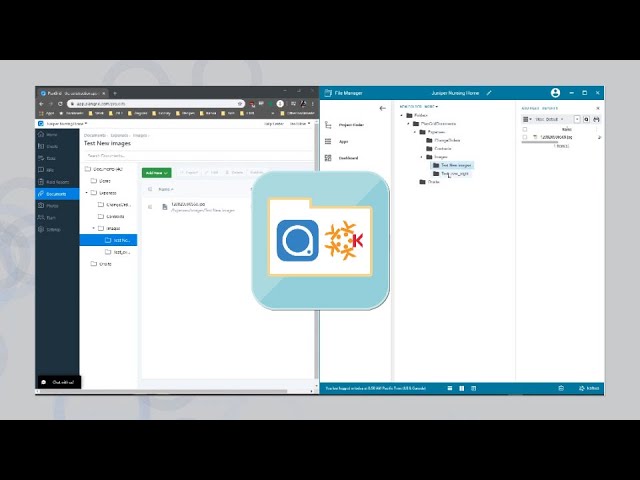The height and width of the screenshot is (480, 640).
Task: Switch to two-column layout in status bar
Action: [x=462, y=388]
